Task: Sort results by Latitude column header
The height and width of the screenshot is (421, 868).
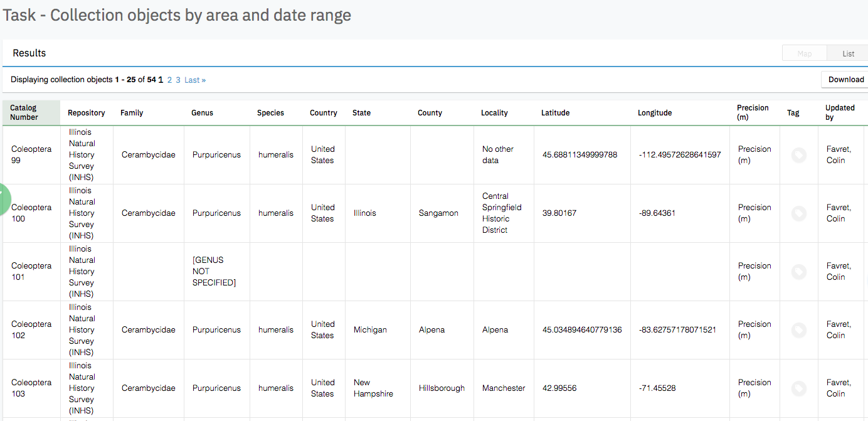Action: click(555, 113)
